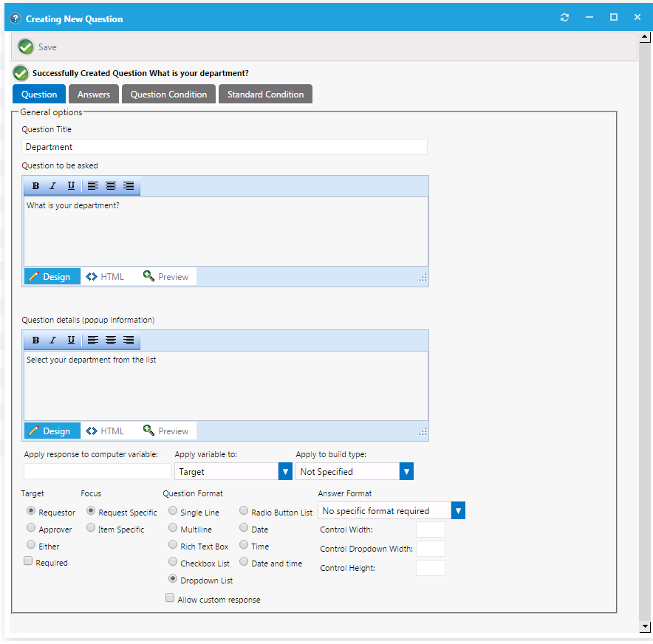Click the Save button

(38, 47)
